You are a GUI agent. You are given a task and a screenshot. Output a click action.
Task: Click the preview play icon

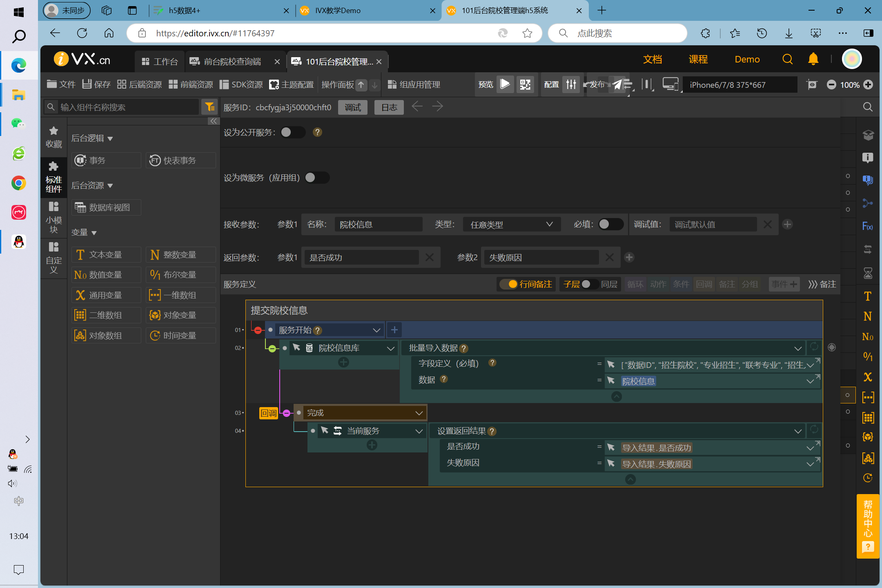[505, 85]
